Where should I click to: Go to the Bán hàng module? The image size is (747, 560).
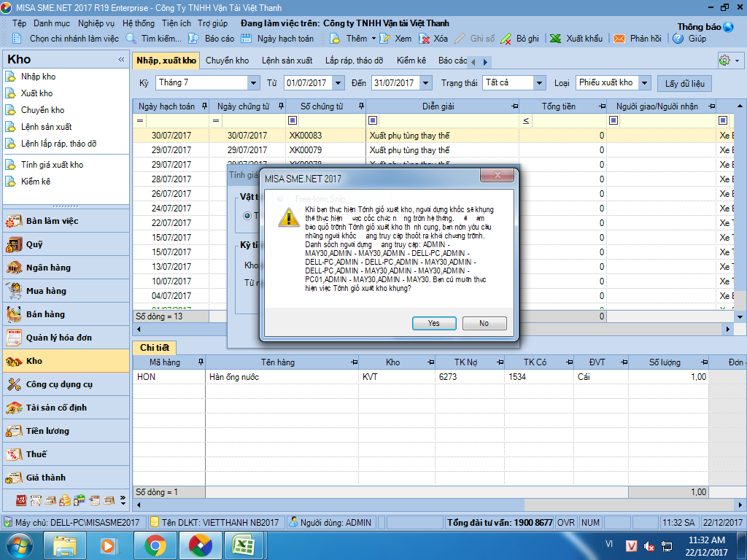66,314
